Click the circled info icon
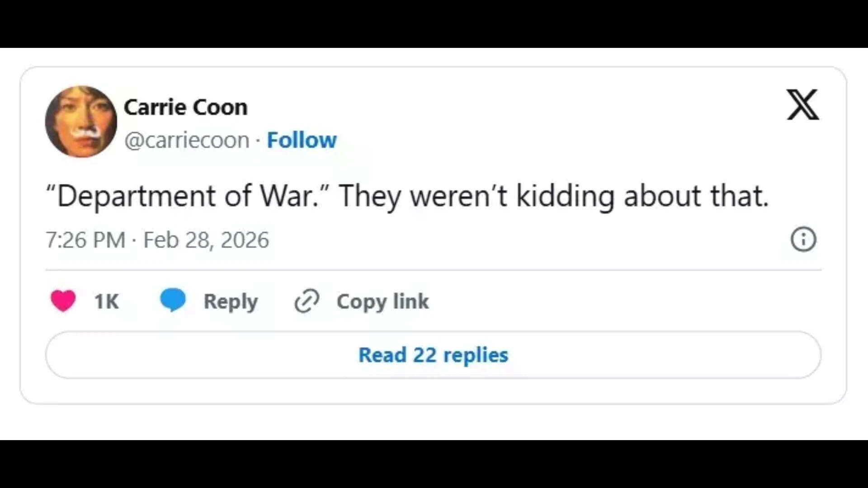The image size is (868, 488). (803, 239)
